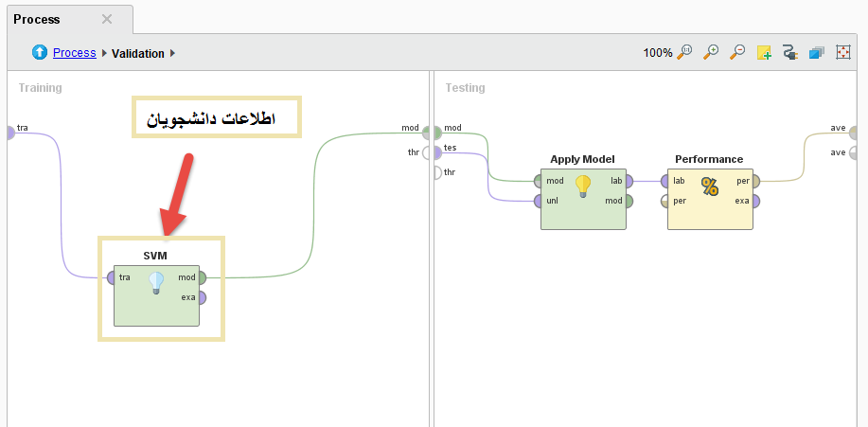The width and height of the screenshot is (868, 427).
Task: Close the Process tab
Action: point(107,19)
